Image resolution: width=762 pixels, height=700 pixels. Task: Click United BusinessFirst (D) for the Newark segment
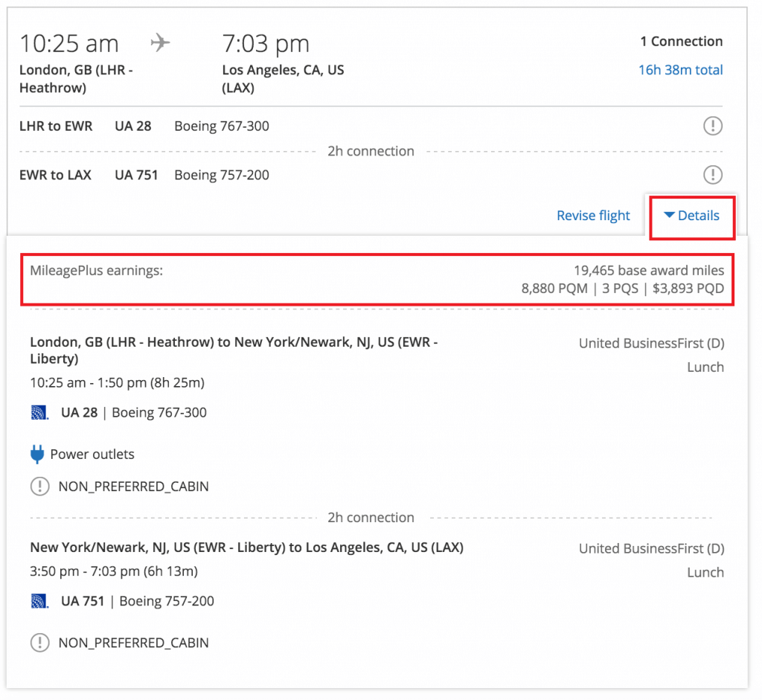pyautogui.click(x=651, y=549)
